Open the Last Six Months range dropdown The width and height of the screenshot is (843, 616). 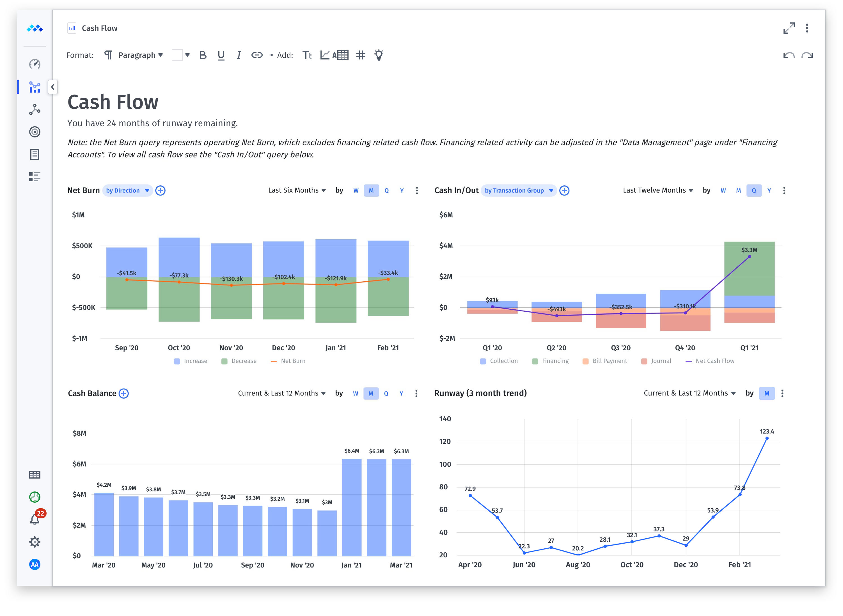297,190
